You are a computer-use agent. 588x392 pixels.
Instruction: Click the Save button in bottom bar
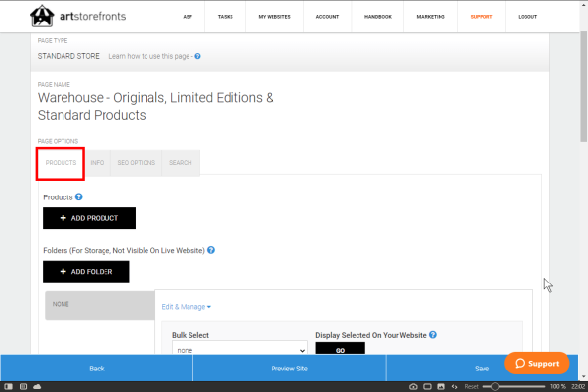pyautogui.click(x=482, y=368)
